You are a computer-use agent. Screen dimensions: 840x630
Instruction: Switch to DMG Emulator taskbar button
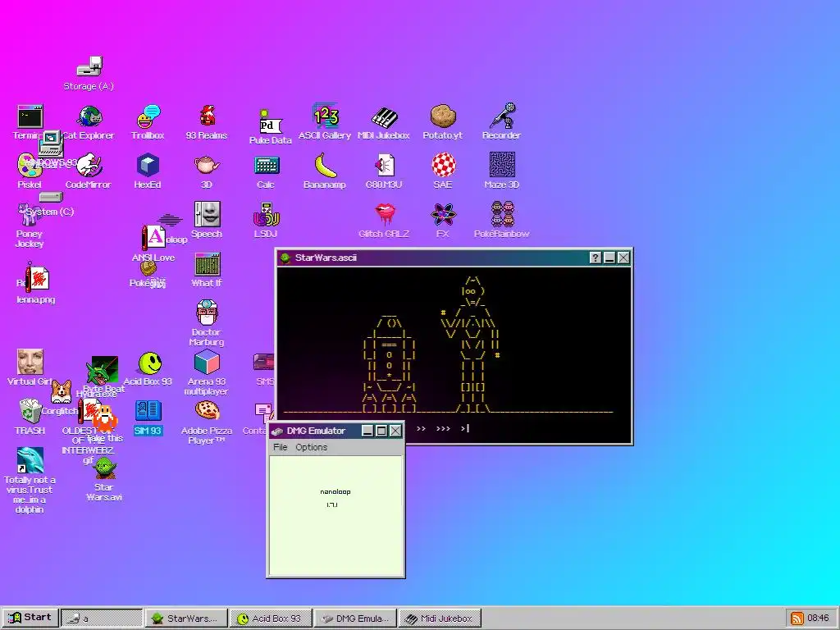point(354,619)
